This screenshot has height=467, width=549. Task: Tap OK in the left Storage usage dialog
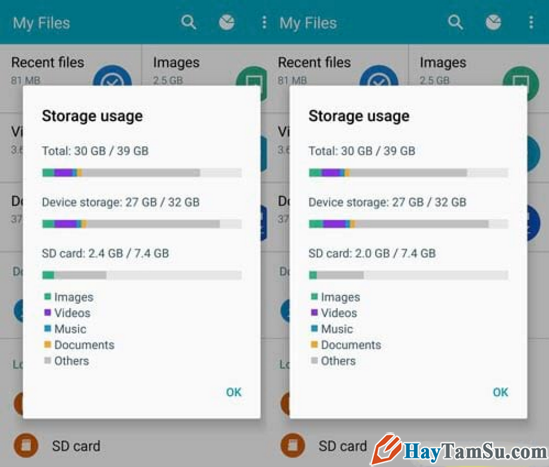tap(234, 392)
